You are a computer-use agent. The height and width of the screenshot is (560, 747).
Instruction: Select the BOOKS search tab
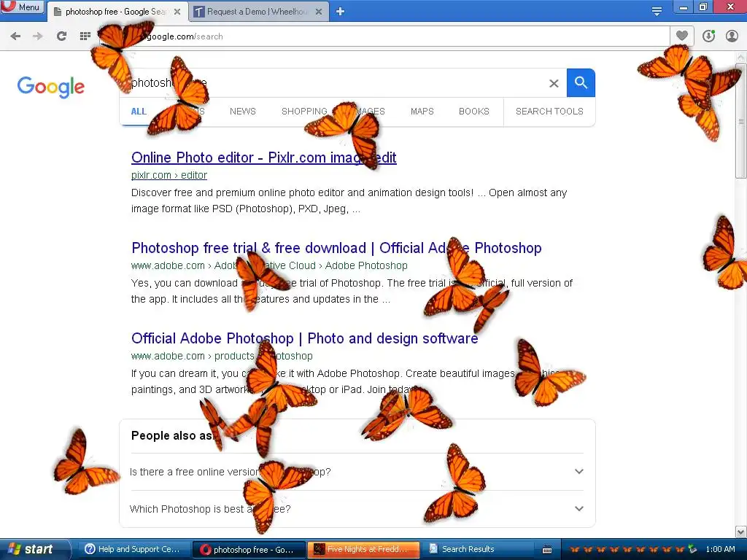click(x=474, y=112)
